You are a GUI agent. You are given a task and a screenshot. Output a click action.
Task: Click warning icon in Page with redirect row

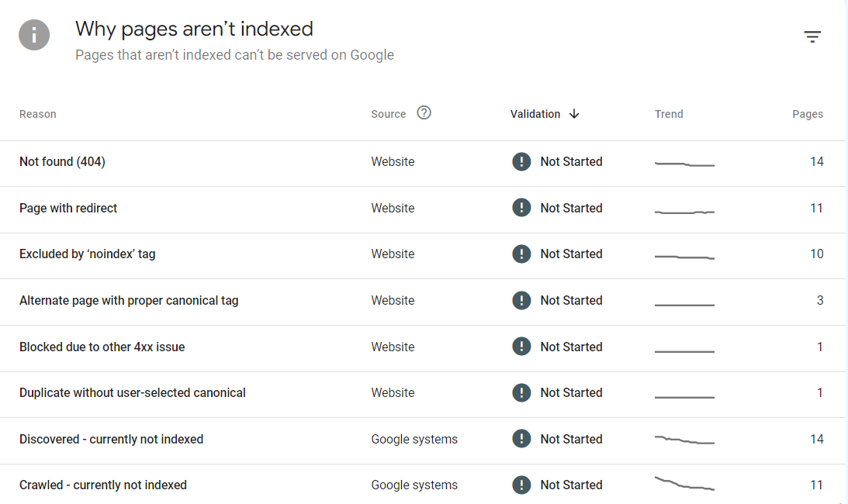(x=521, y=208)
